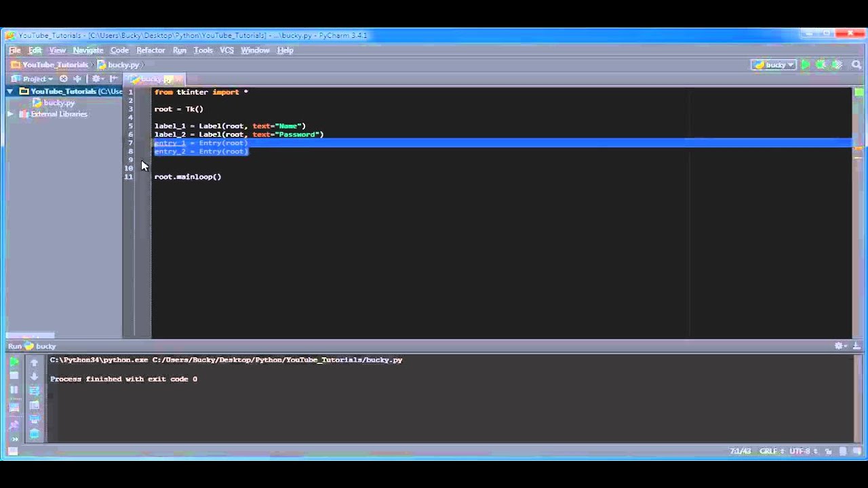Screen dimensions: 868x488
Task: Expand External Libraries node
Action: 10,115
